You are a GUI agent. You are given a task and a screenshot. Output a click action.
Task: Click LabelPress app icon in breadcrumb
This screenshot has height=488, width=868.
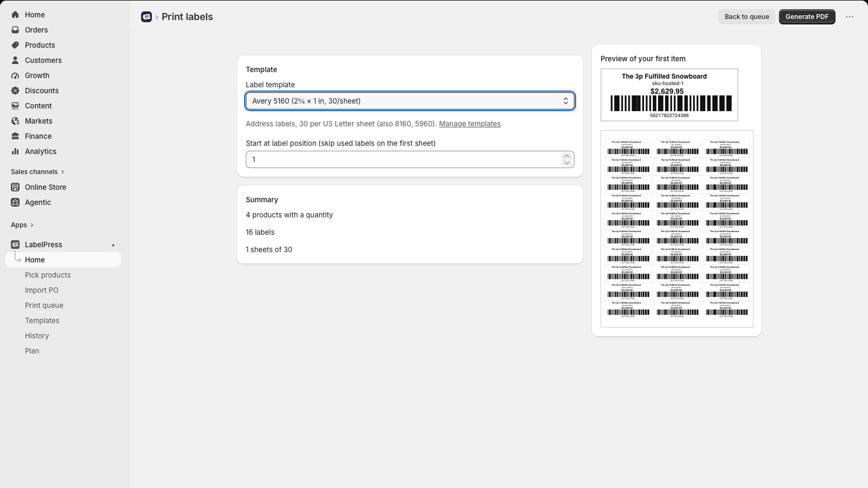[146, 17]
